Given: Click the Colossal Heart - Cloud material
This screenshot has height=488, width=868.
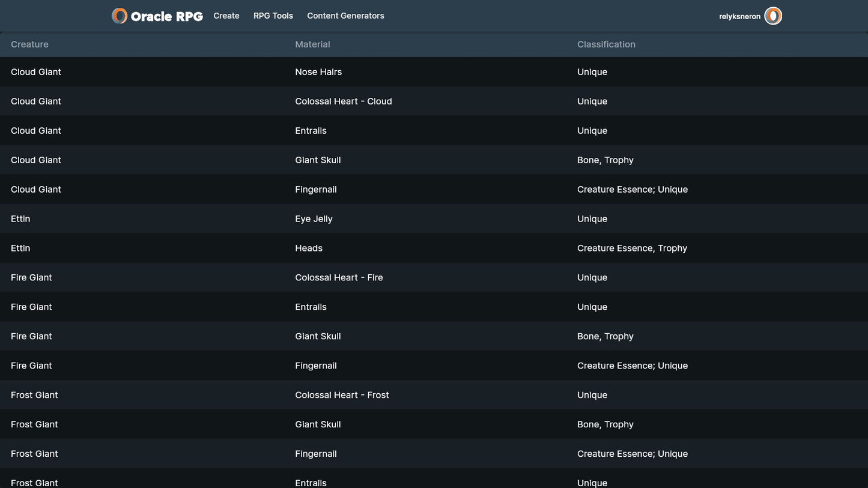Looking at the screenshot, I should coord(343,101).
